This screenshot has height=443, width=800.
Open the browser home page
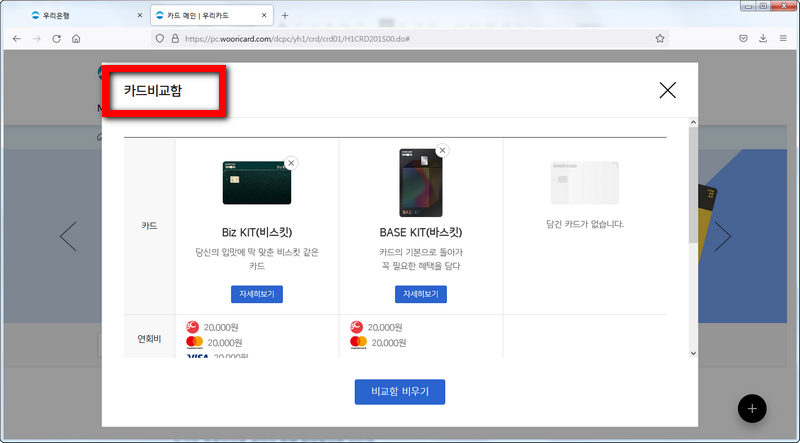76,39
